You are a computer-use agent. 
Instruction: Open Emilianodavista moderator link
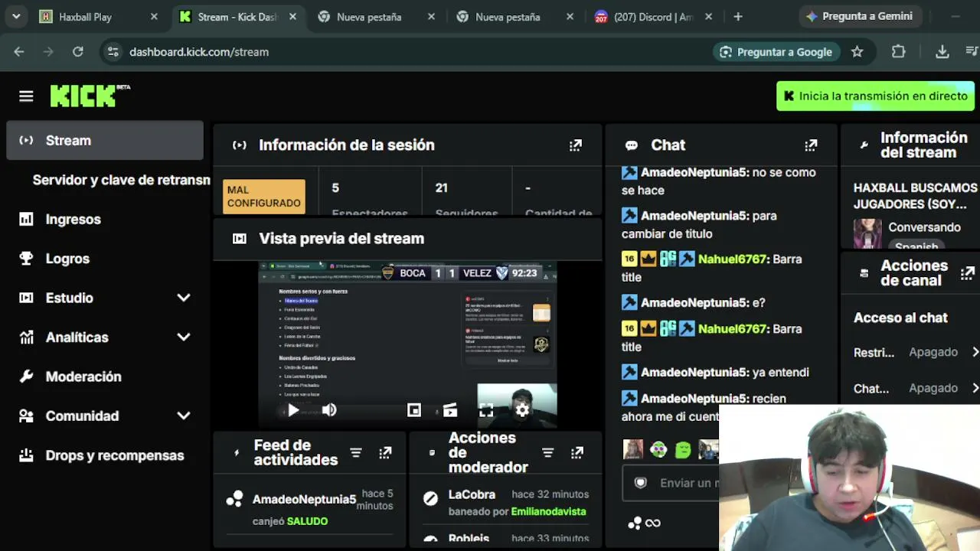[548, 511]
